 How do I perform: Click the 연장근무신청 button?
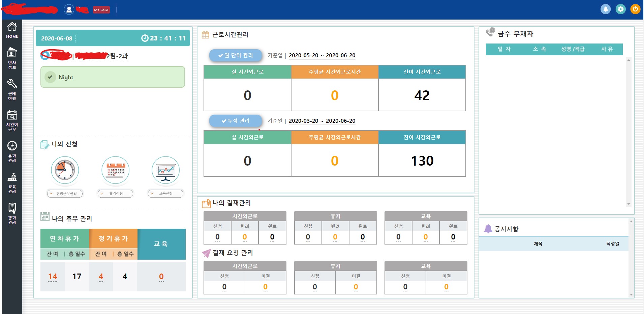click(x=65, y=194)
